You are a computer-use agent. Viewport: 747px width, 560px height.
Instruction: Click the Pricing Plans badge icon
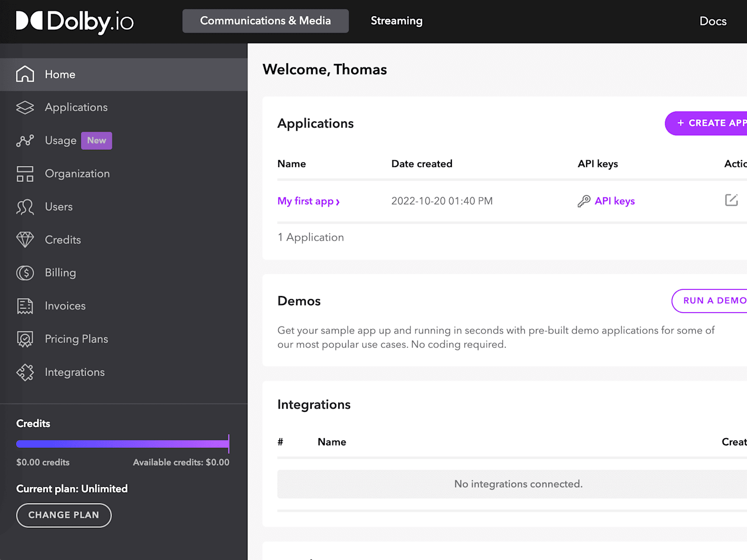[25, 339]
